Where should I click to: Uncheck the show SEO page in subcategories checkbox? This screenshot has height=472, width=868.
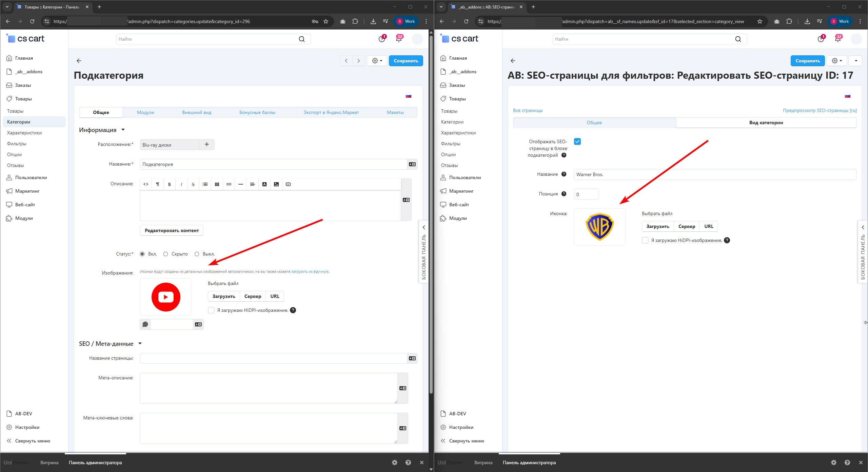(577, 141)
